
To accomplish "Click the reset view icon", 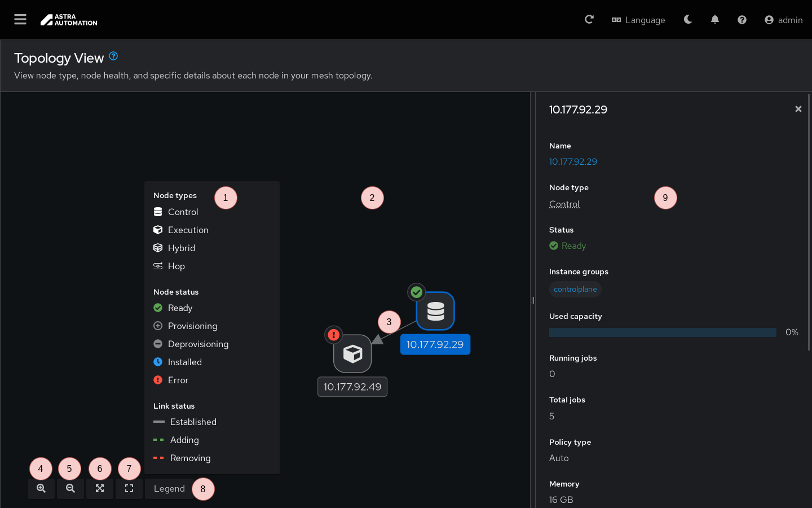I will click(x=129, y=489).
